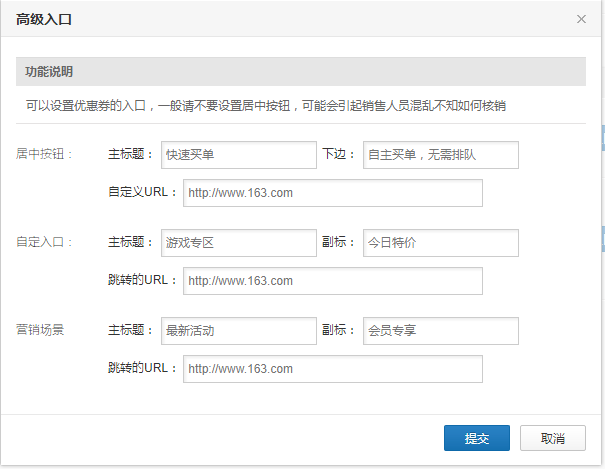Select the 自定义URL input box
Screen dimensions: 605x469
[x=332, y=193]
